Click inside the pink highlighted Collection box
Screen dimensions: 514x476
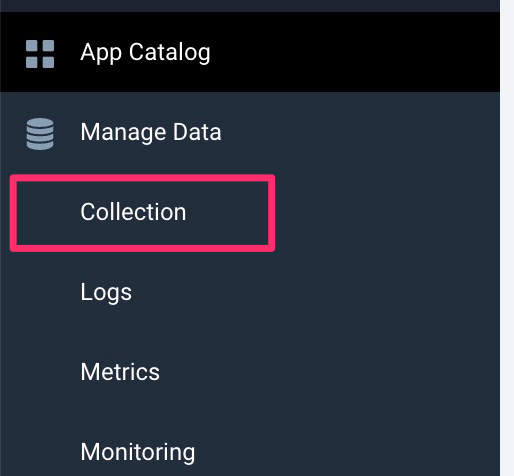pyautogui.click(x=142, y=213)
